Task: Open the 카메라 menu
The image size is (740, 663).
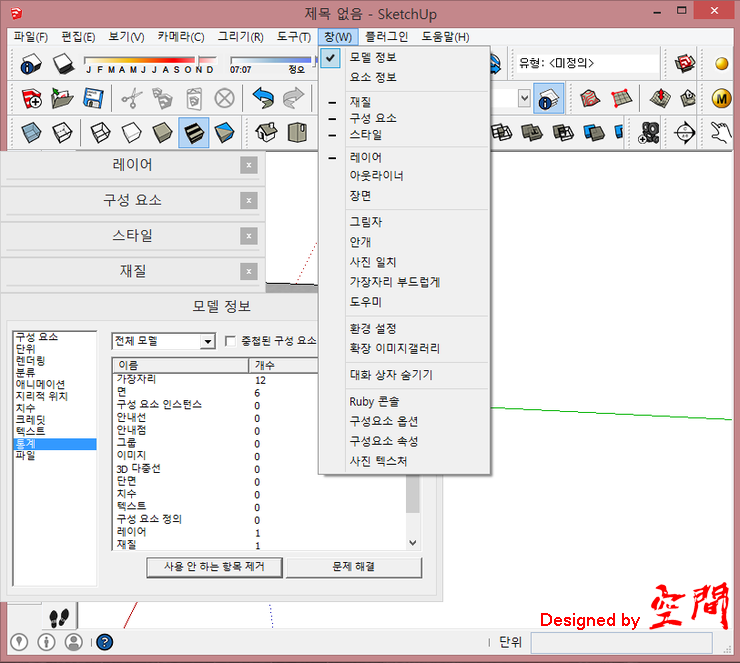Action: [181, 37]
